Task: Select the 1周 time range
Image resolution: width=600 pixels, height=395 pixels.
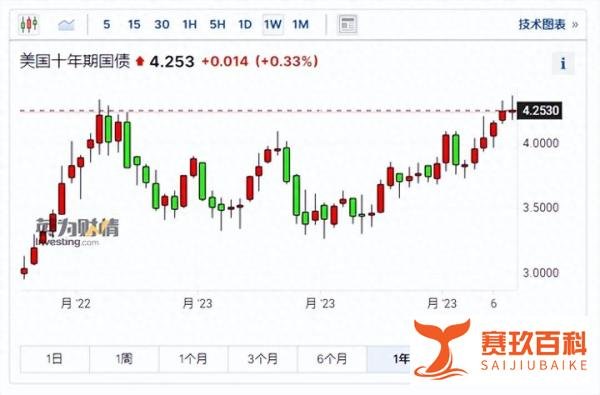Action: (x=124, y=359)
